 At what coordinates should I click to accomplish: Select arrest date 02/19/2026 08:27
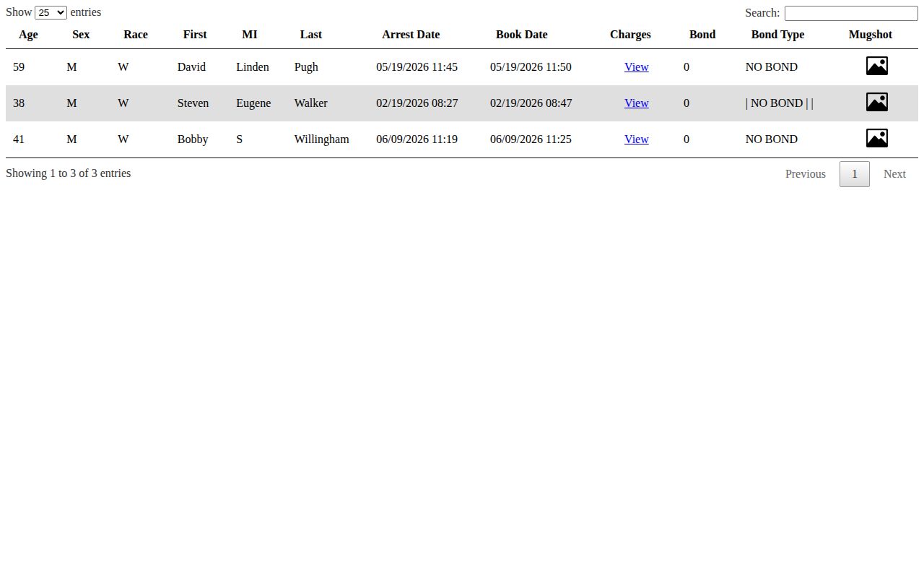click(x=417, y=103)
